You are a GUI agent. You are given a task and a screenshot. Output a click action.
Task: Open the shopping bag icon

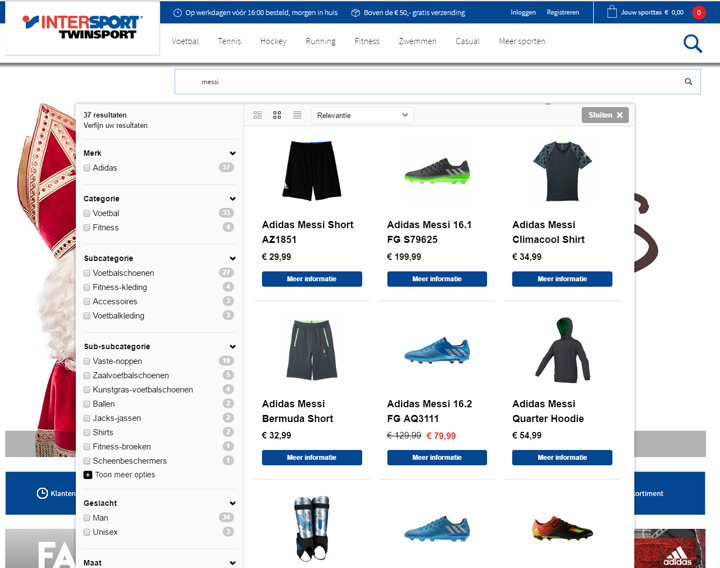(612, 12)
